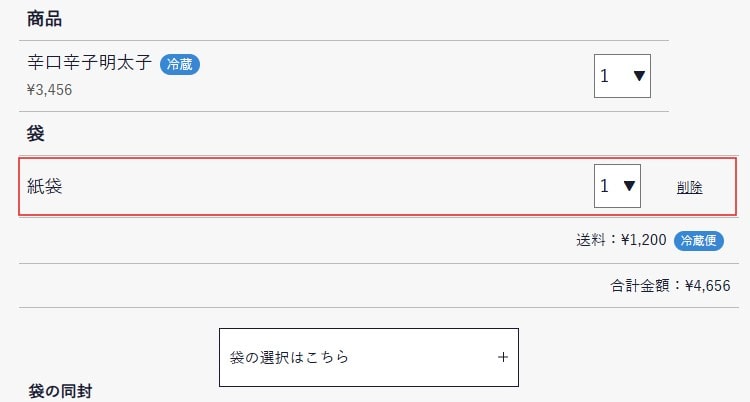
Task: Open the 紙袋 quantity dropdown
Action: click(617, 186)
